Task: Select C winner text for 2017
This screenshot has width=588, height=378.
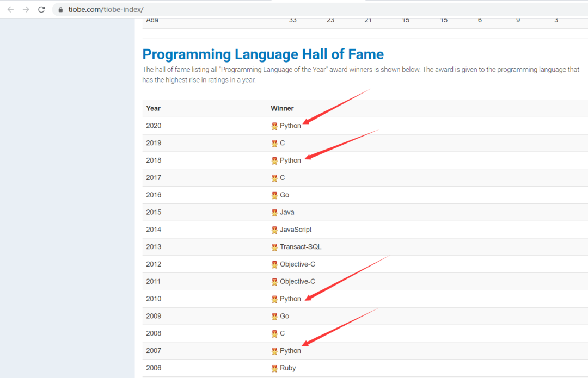Action: pyautogui.click(x=283, y=177)
